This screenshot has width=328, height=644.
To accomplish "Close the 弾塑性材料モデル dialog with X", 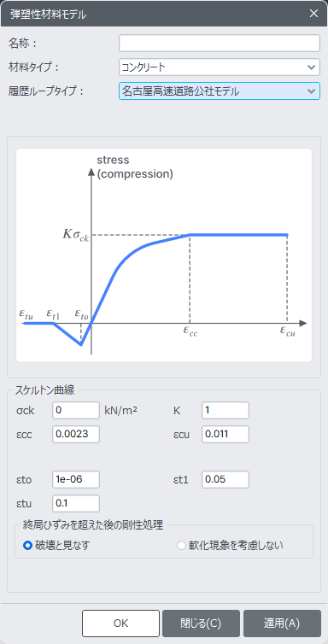I will coord(313,14).
